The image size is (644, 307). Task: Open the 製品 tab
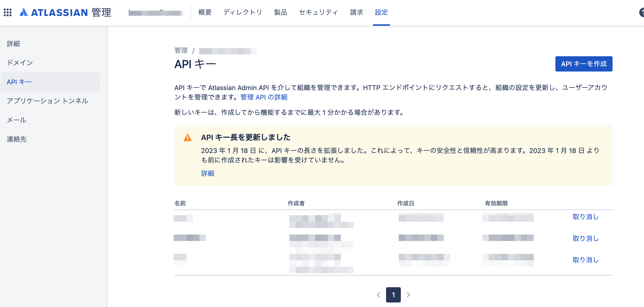[x=281, y=12]
